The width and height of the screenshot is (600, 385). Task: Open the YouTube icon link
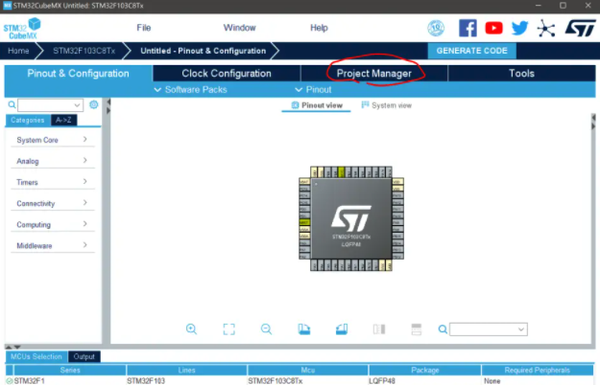494,28
